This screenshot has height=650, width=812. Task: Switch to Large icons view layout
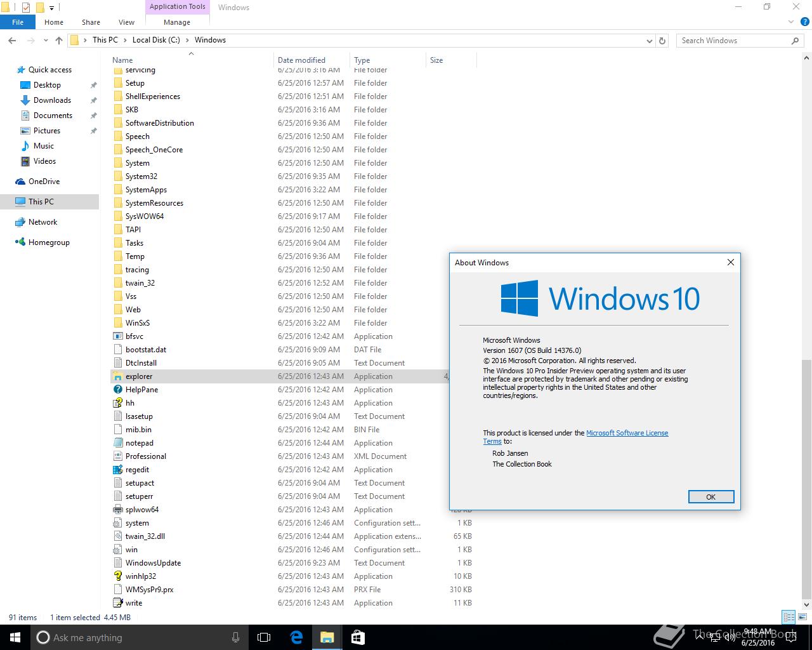click(x=802, y=617)
